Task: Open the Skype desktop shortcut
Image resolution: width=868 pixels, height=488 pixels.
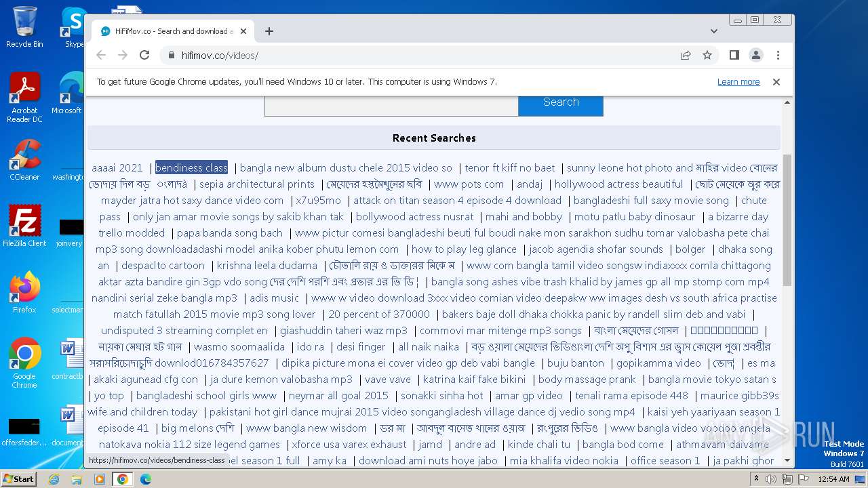Action: point(73,27)
